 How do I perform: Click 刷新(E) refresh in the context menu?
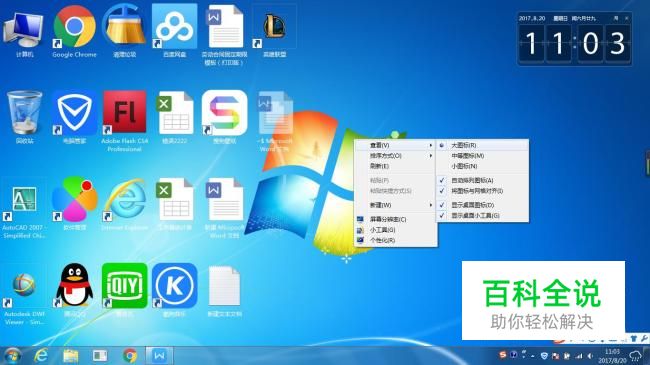pyautogui.click(x=395, y=166)
